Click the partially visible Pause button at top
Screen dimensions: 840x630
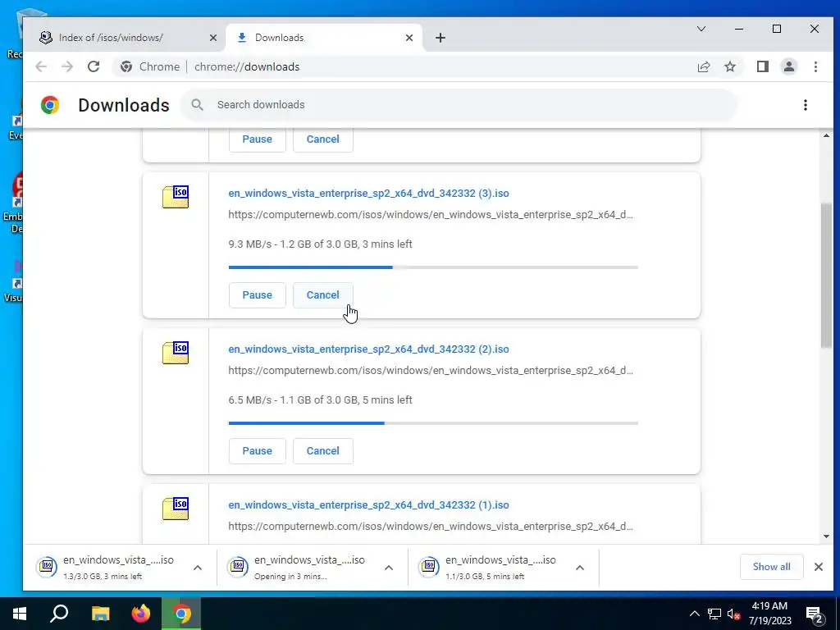[x=257, y=139]
